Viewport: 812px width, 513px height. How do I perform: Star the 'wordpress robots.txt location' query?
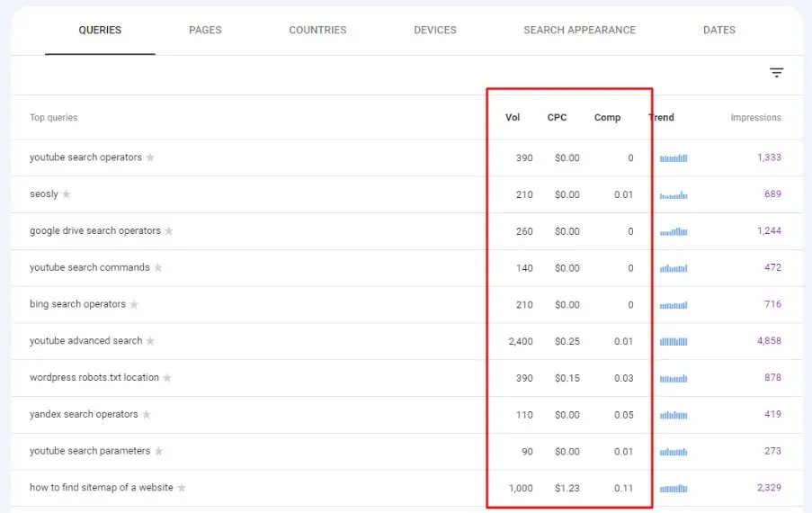coord(167,378)
